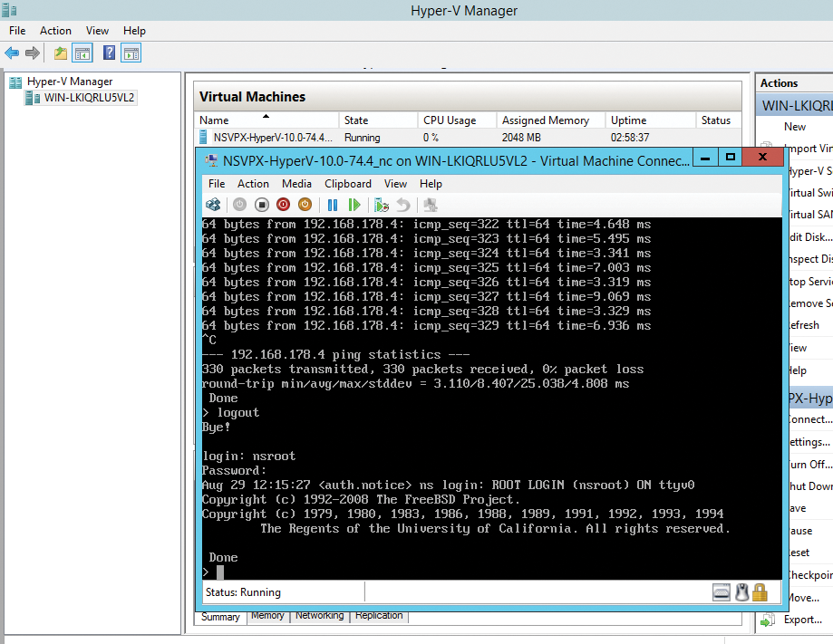The width and height of the screenshot is (833, 644).
Task: Create a checkpoint using the snapshot toolbar icon
Action: coord(381,205)
